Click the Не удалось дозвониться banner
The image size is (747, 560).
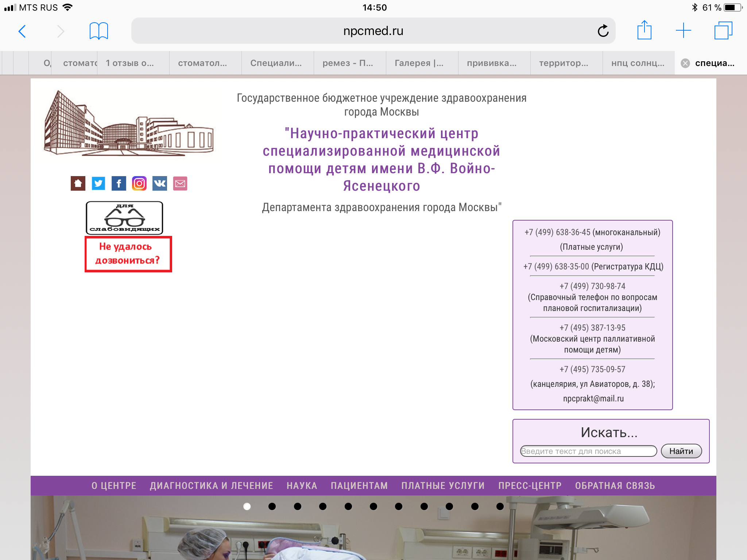(128, 254)
